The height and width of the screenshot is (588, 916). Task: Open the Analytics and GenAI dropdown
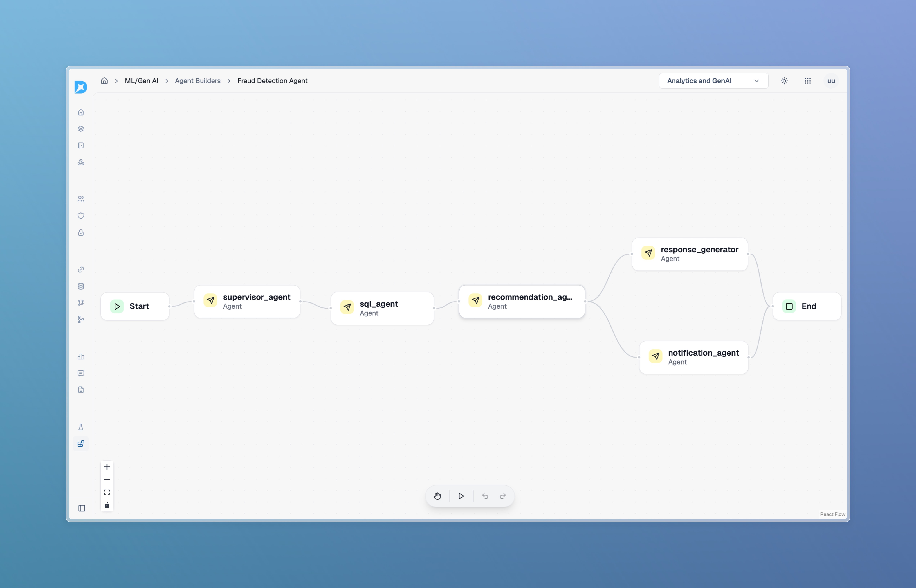713,81
